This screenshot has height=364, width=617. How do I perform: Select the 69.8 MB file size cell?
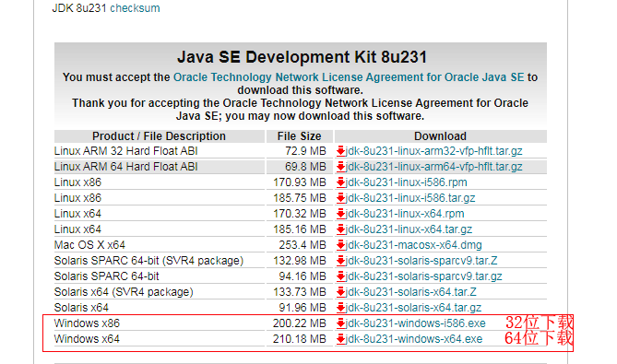pyautogui.click(x=306, y=167)
